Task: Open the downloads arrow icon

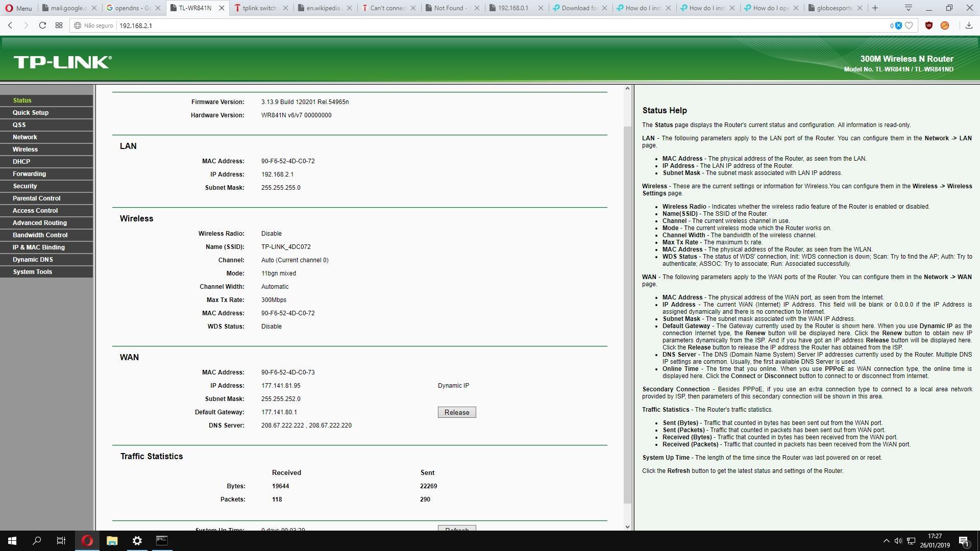Action: tap(968, 26)
